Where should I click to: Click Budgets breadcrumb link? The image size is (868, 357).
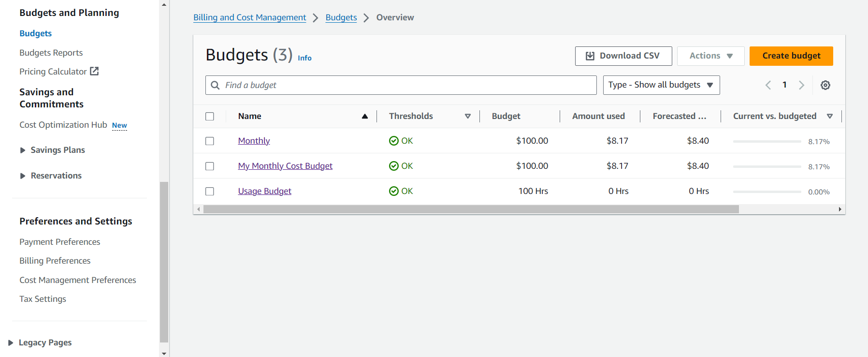click(341, 17)
